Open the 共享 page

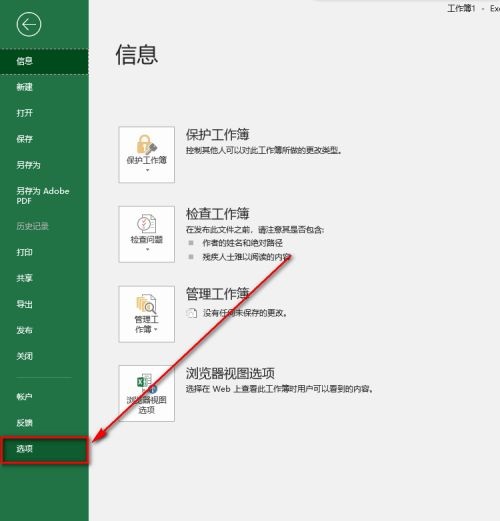pyautogui.click(x=44, y=278)
